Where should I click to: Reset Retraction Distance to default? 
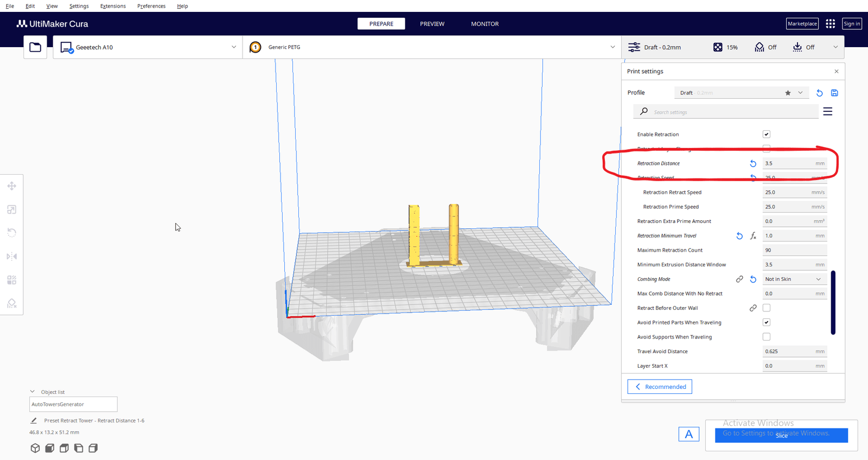point(753,163)
